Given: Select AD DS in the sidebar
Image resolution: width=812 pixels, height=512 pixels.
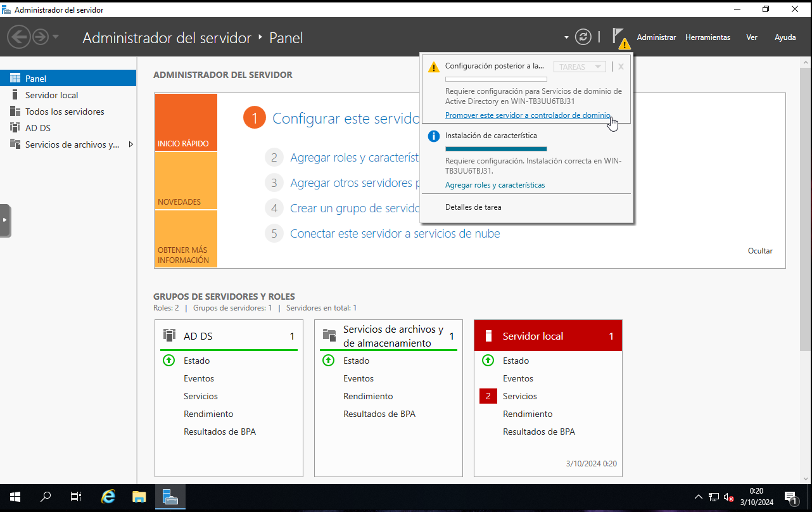Looking at the screenshot, I should point(68,128).
